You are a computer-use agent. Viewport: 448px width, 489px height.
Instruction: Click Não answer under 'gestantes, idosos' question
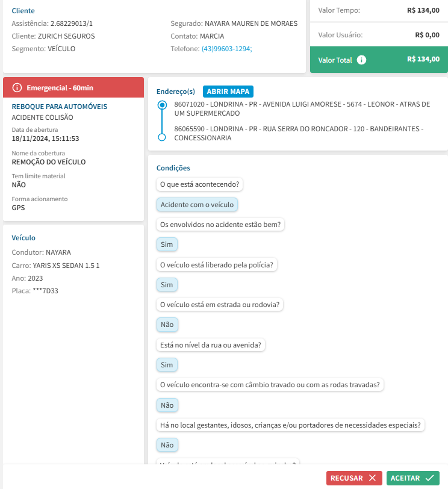167,445
